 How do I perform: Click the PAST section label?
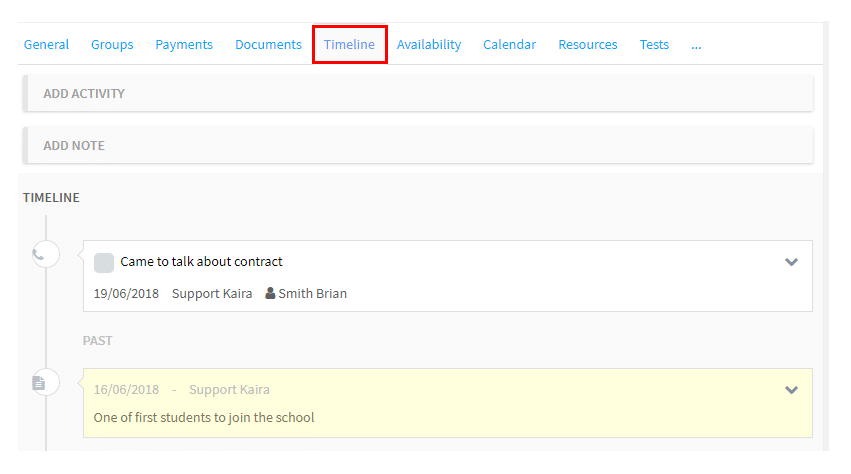(97, 340)
